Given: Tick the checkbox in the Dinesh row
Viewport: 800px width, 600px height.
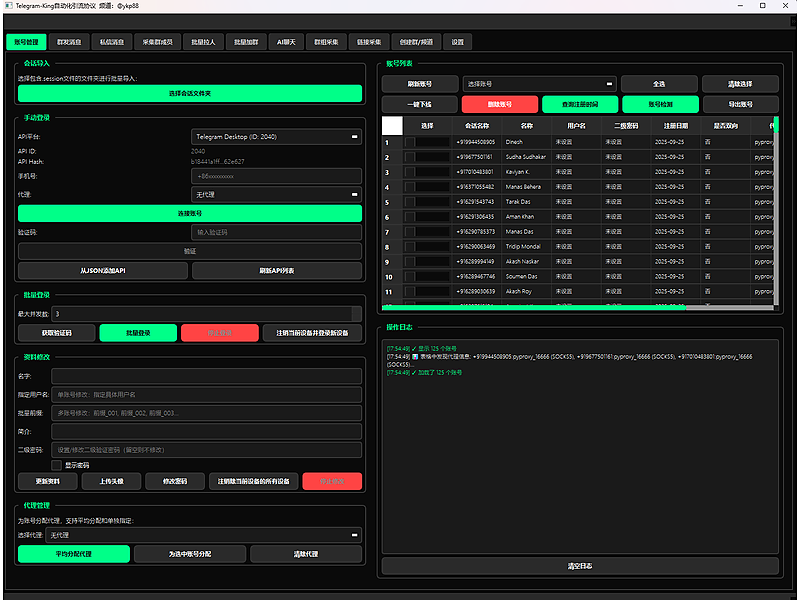Looking at the screenshot, I should [x=409, y=142].
